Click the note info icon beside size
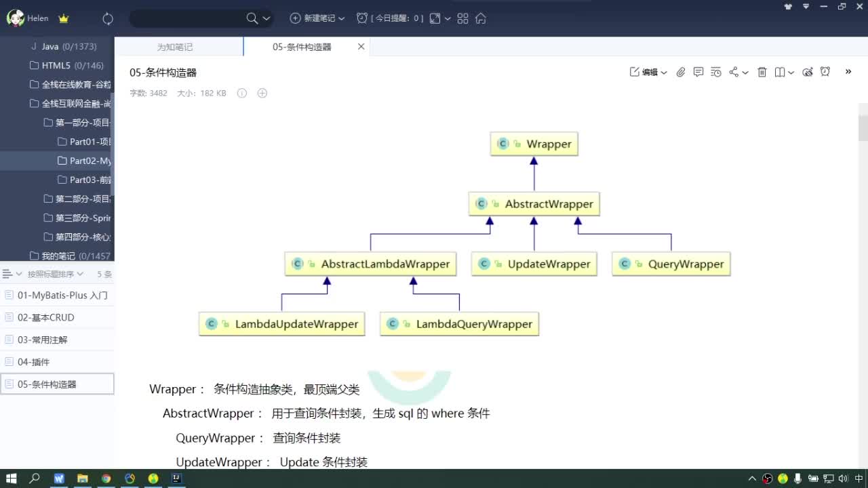Image resolution: width=868 pixels, height=488 pixels. [242, 94]
